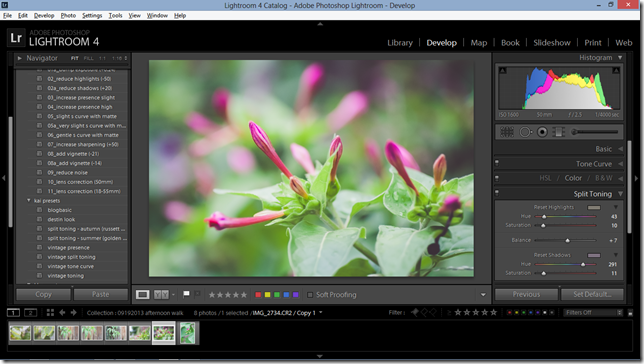
Task: Hide the top module panel arrow
Action: [320, 24]
